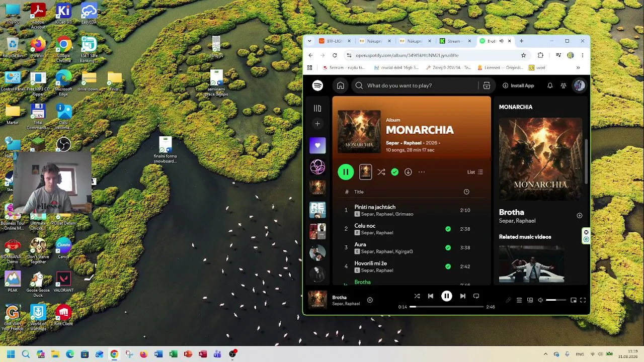Viewport: 644px width, 362px height.
Task: Enter Spotify full screen mode
Action: click(583, 300)
